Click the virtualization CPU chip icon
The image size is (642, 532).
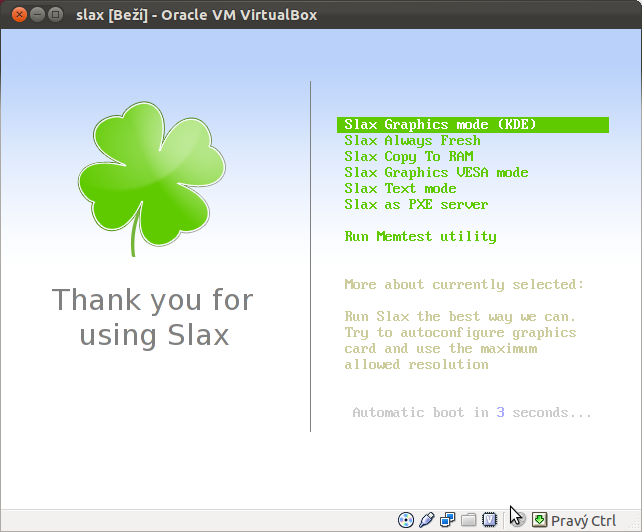(489, 520)
